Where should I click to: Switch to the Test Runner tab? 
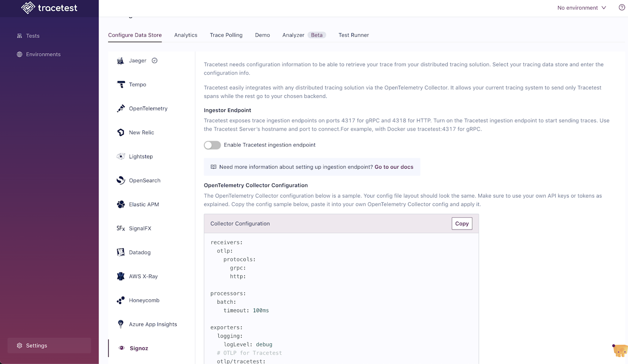tap(354, 35)
